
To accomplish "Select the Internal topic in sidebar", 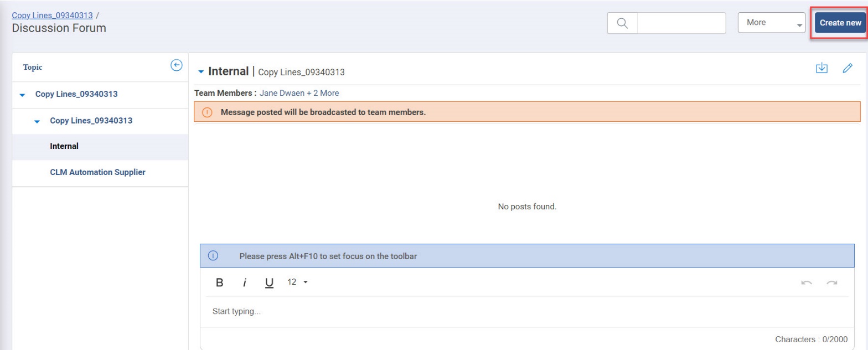I will 64,147.
